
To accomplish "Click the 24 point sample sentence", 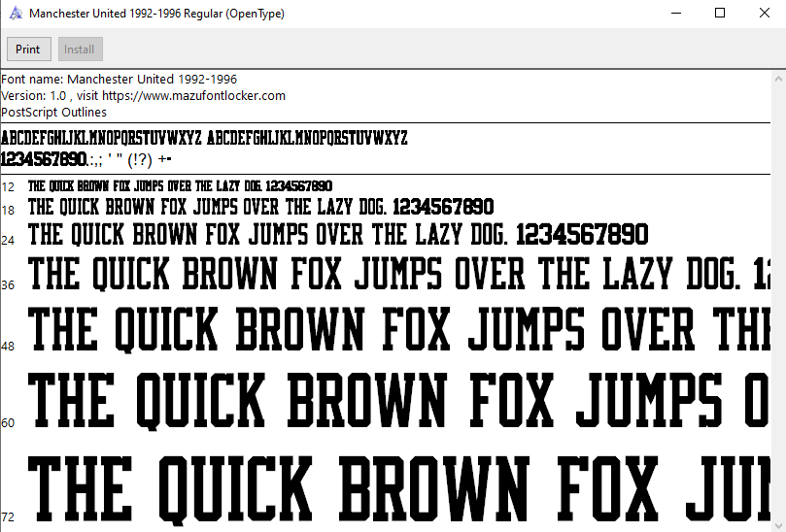I will coord(337,235).
